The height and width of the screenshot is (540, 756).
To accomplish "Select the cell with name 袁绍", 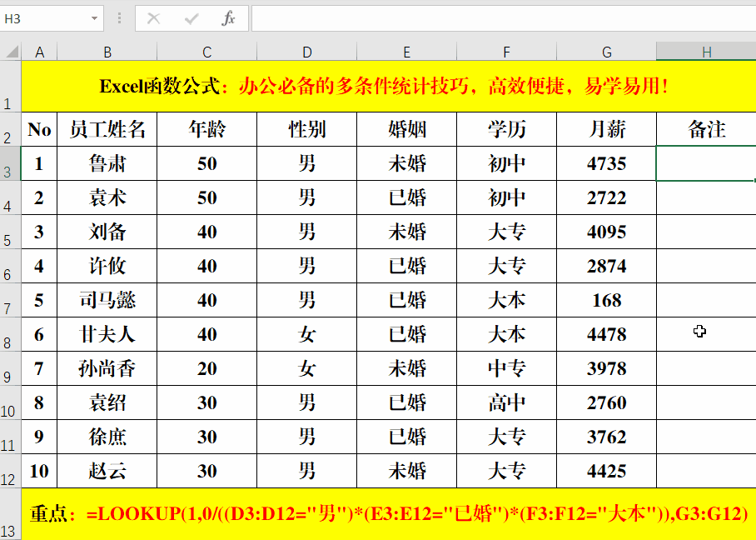I will click(x=107, y=402).
